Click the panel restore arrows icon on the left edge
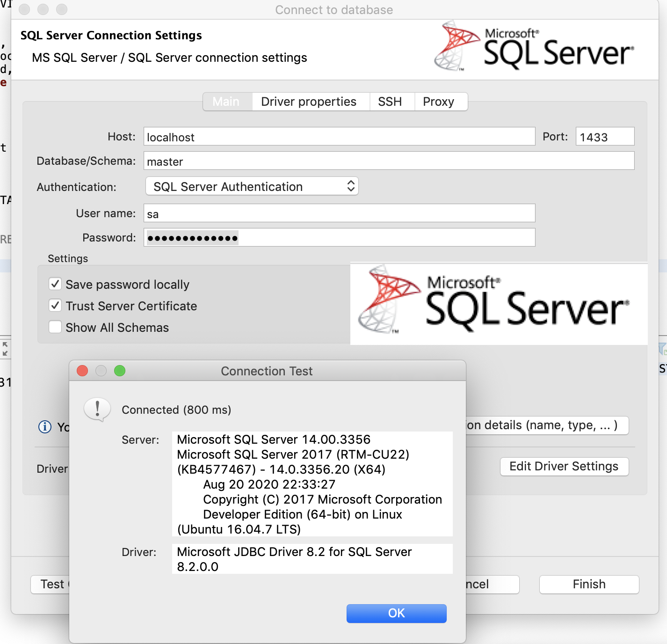 point(5,348)
